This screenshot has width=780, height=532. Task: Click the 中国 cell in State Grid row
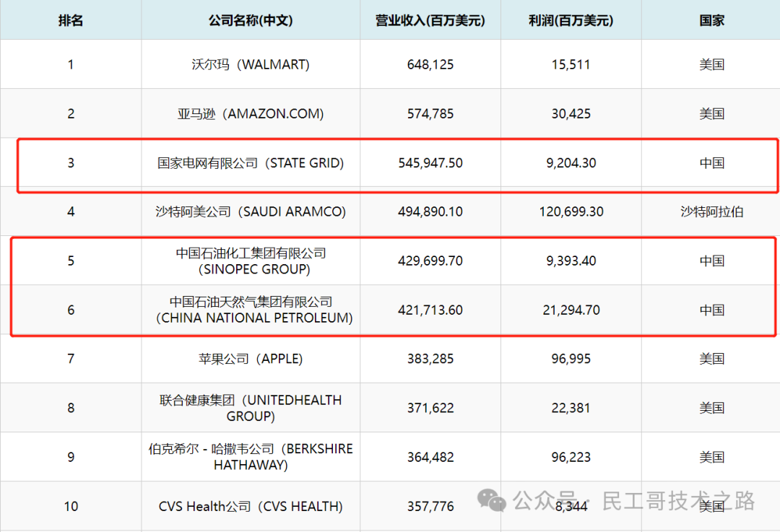pyautogui.click(x=711, y=163)
